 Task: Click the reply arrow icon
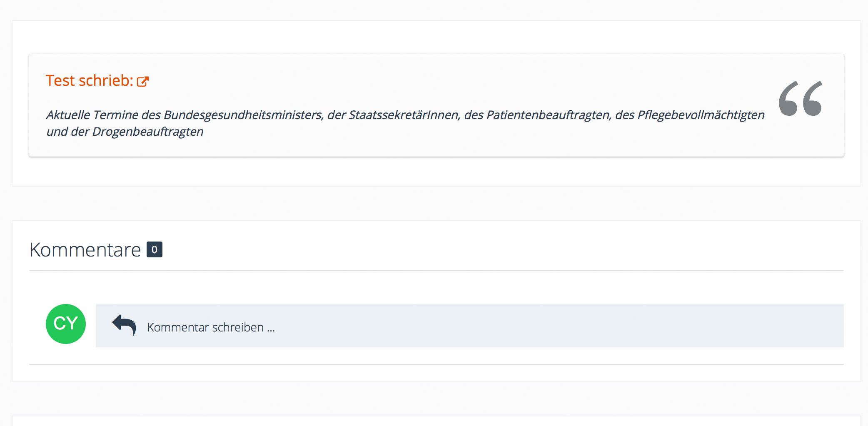pyautogui.click(x=124, y=325)
